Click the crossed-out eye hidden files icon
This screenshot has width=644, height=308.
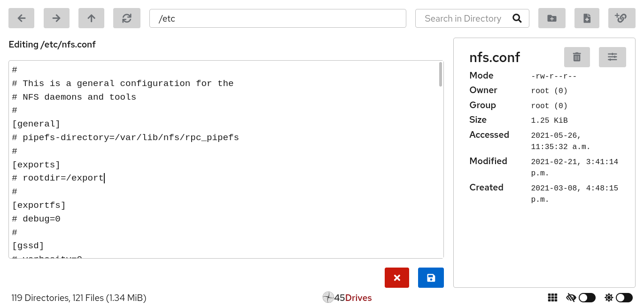(x=571, y=298)
